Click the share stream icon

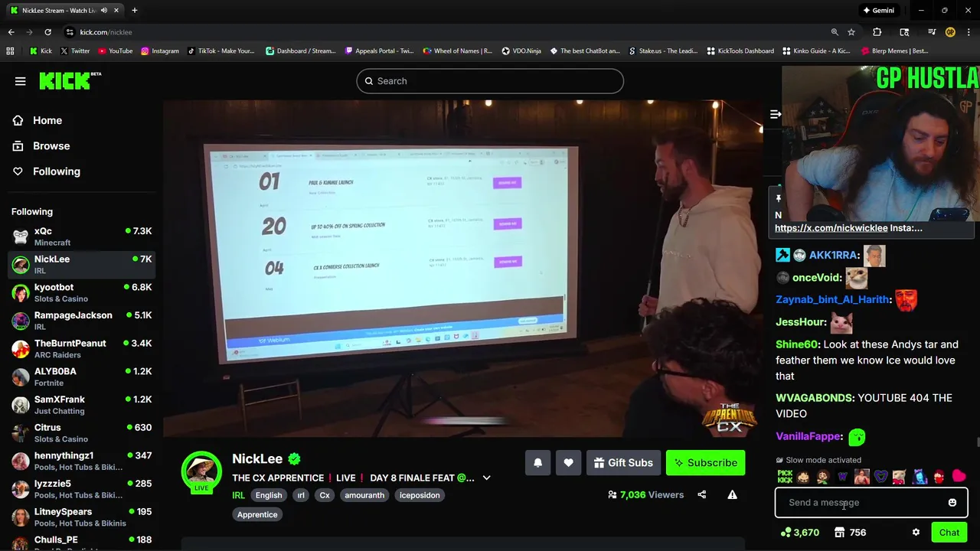click(x=701, y=494)
